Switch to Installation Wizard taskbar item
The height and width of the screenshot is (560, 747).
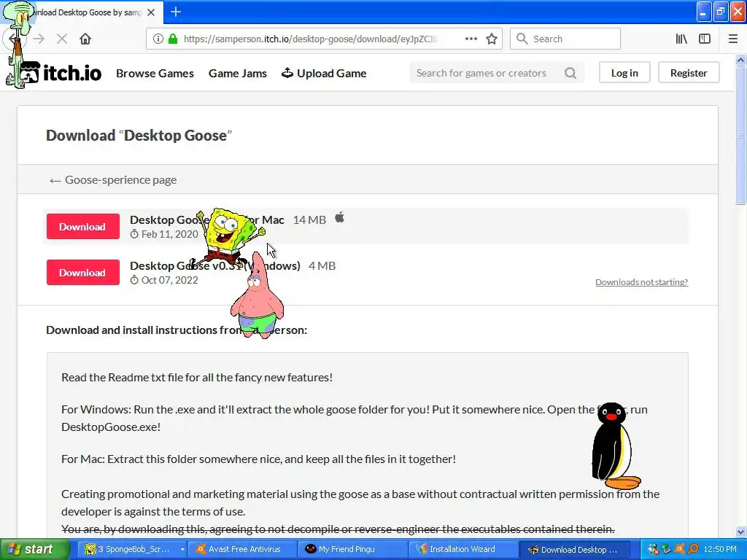(x=464, y=550)
